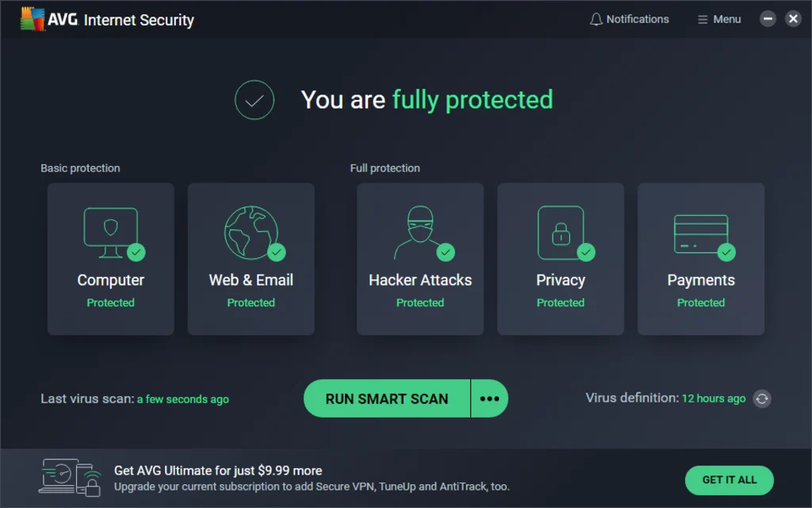Click the green checkmark on Computer tile
Image resolution: width=812 pixels, height=508 pixels.
click(136, 252)
